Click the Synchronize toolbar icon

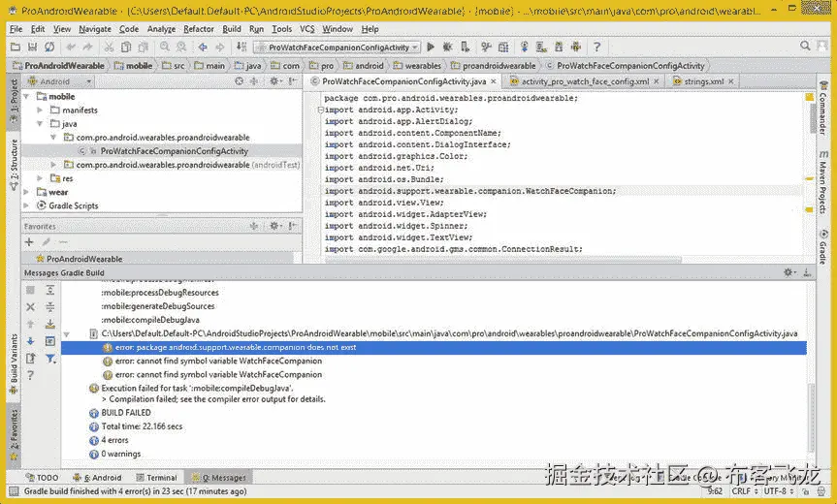(49, 47)
